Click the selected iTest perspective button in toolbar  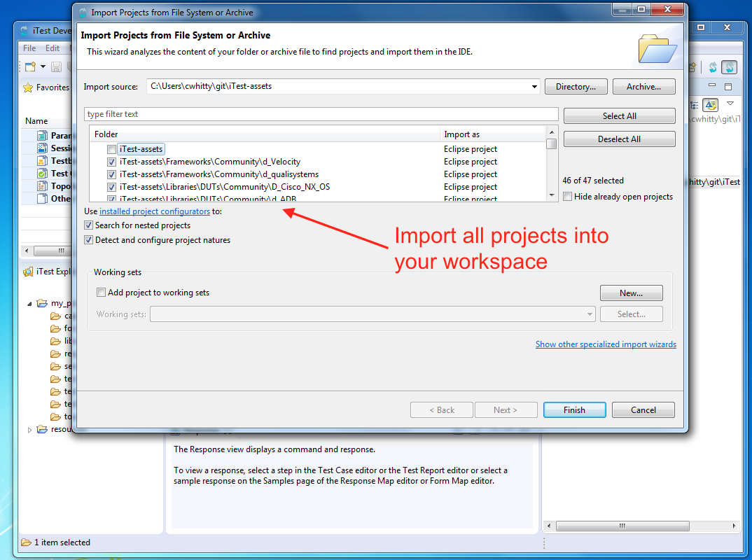(x=729, y=67)
